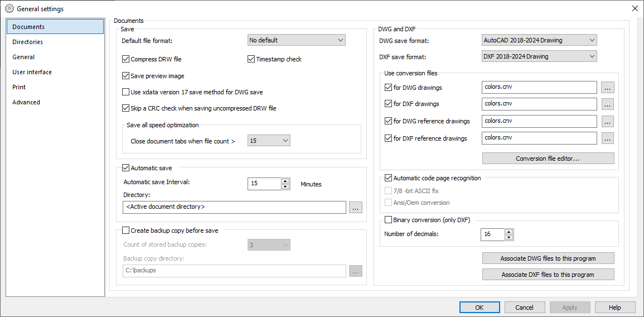This screenshot has height=317, width=644.
Task: Open the file count dropdown showing 15
Action: coord(269,141)
